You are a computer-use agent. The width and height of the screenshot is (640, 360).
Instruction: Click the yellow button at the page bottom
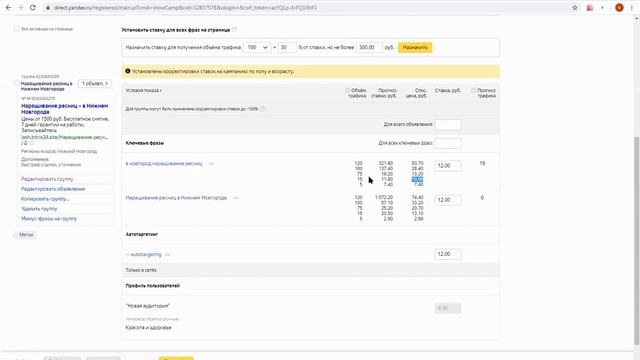pyautogui.click(x=176, y=358)
